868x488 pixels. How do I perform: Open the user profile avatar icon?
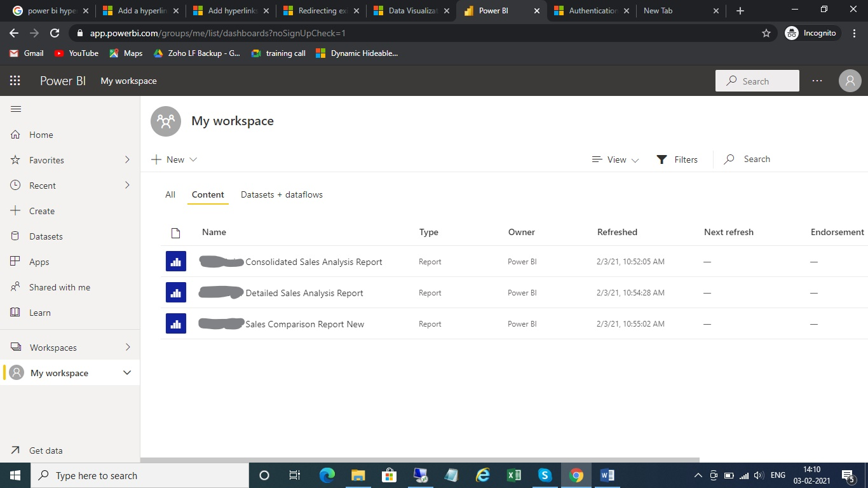[x=850, y=81]
